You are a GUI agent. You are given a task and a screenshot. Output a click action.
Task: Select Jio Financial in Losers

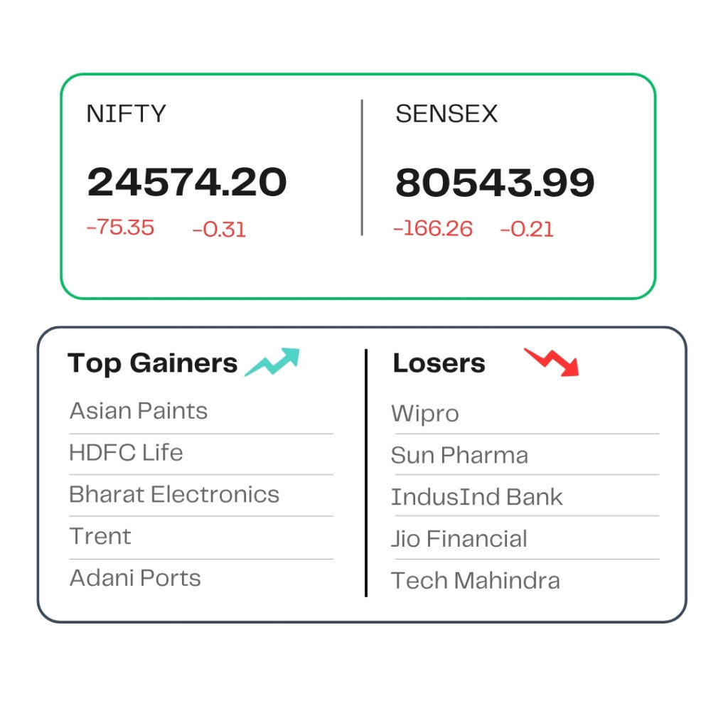tap(459, 539)
